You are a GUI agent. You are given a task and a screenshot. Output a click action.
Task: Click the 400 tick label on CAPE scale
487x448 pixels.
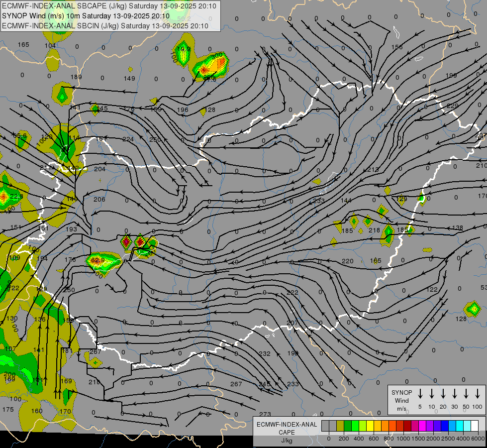click(359, 439)
